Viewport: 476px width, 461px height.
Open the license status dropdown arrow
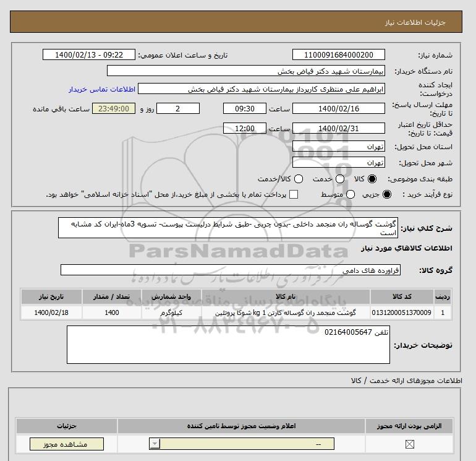[155, 444]
